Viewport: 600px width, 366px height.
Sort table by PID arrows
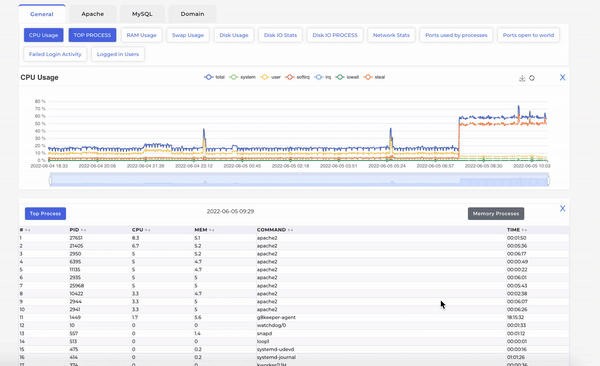click(83, 230)
